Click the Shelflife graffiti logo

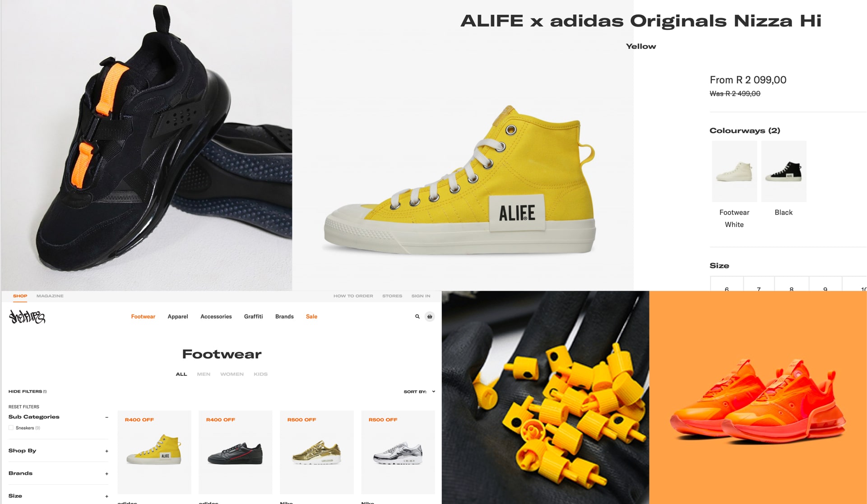(27, 317)
